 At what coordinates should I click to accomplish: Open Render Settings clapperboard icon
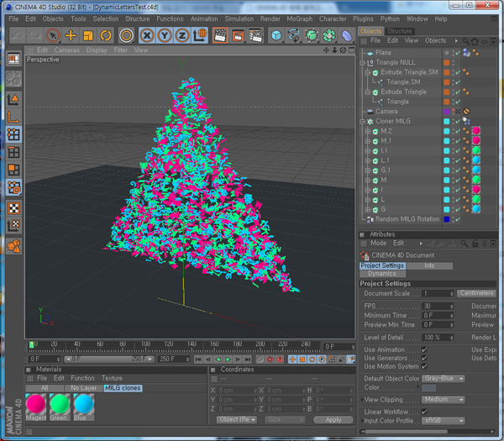[256, 35]
